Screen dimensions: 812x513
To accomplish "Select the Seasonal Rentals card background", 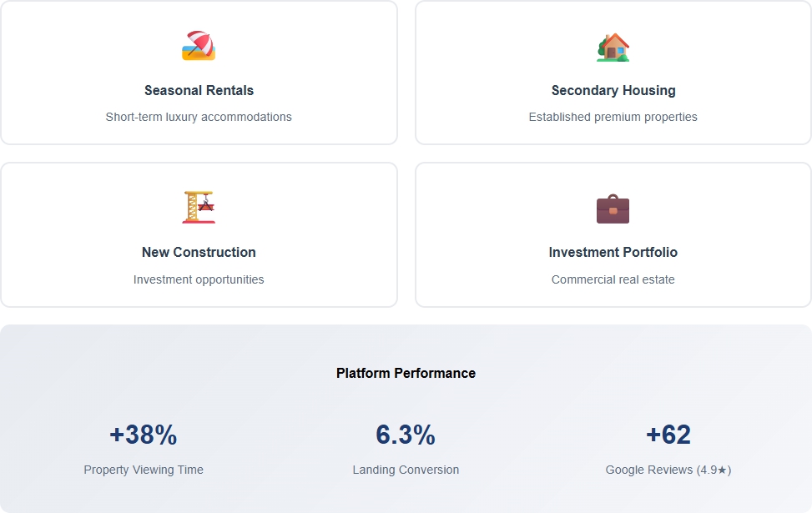I will [199, 73].
